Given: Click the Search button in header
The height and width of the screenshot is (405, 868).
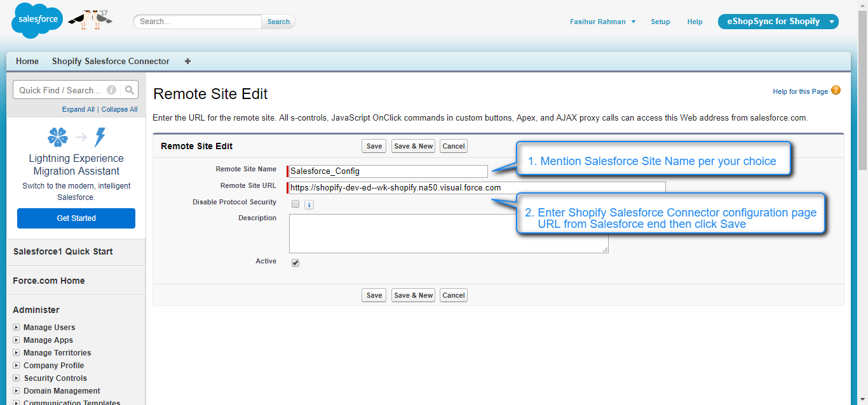Looking at the screenshot, I should coord(278,22).
